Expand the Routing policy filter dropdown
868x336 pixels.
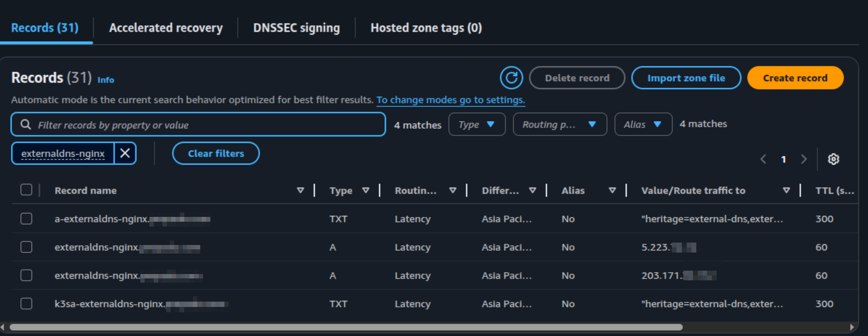559,124
